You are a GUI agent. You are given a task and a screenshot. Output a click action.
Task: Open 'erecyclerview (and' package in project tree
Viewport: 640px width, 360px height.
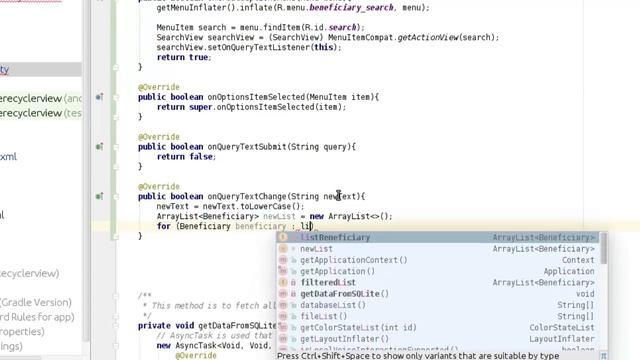click(x=41, y=98)
